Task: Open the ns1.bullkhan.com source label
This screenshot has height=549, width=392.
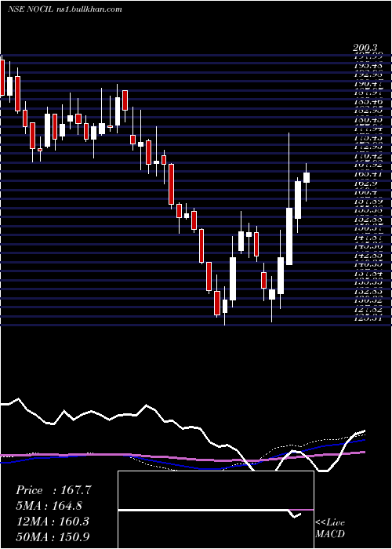Action: point(89,9)
